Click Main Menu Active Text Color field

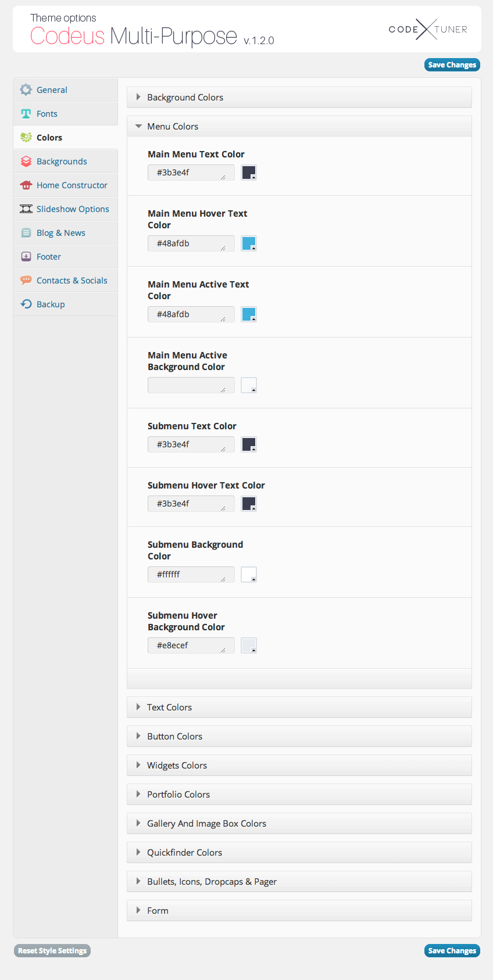pyautogui.click(x=191, y=314)
